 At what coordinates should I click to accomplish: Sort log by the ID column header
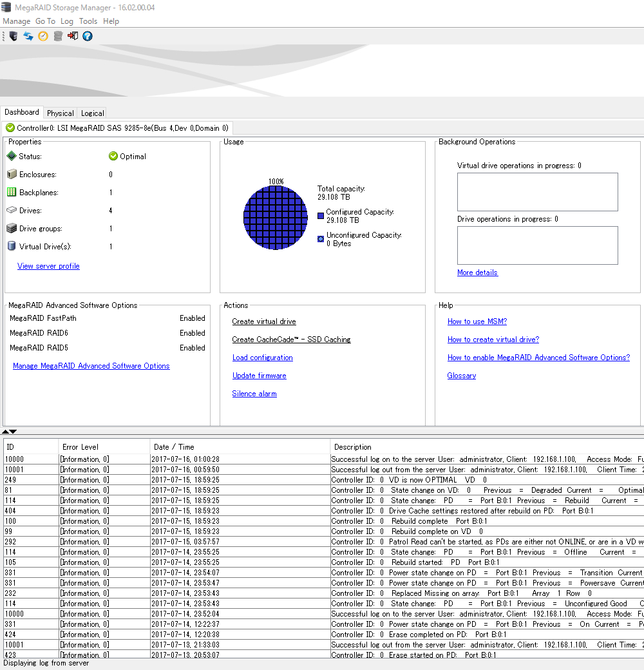[31, 446]
